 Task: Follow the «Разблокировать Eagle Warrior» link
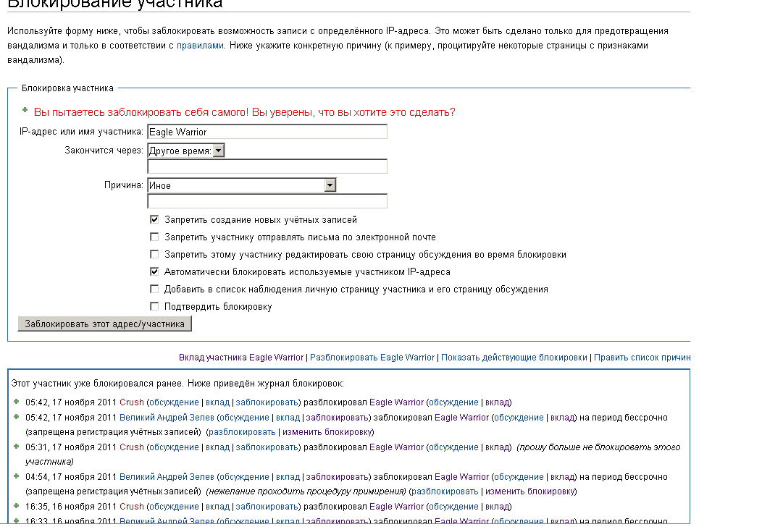[372, 358]
